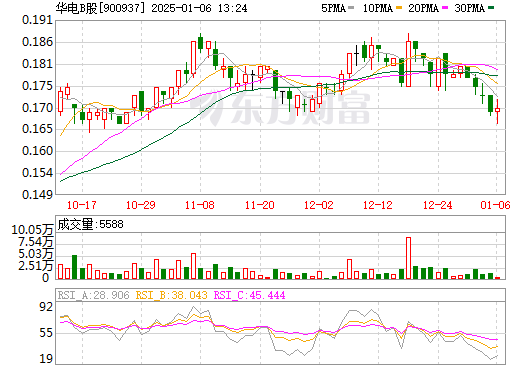Click the 华电B股[900937] stock title
This screenshot has height=365, width=520.
[x=101, y=8]
